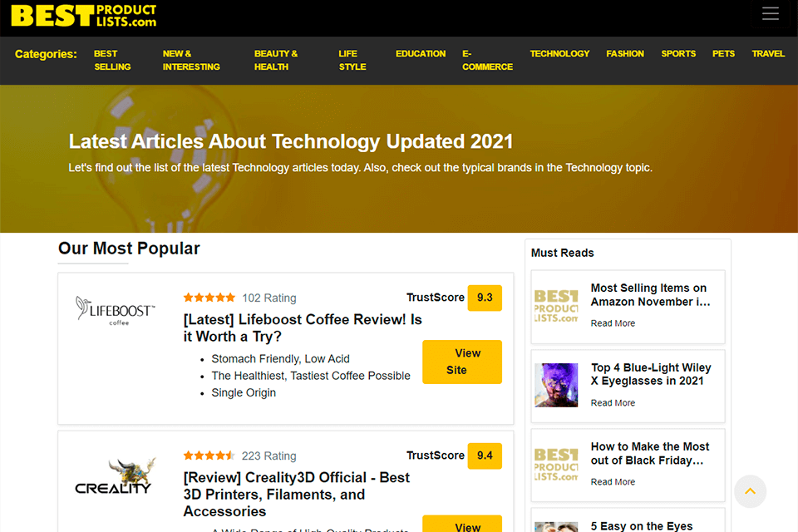This screenshot has height=532, width=798.
Task: Click View Site for Lifeboost Coffee
Action: click(462, 362)
